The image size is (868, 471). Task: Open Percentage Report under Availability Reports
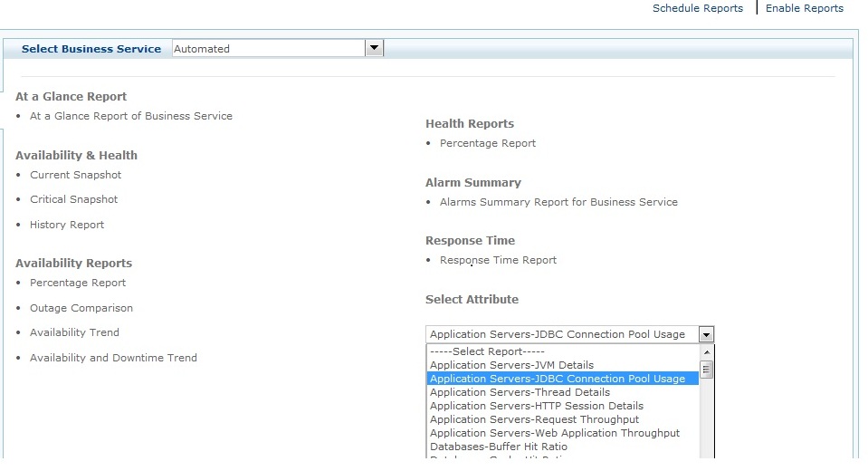tap(78, 283)
